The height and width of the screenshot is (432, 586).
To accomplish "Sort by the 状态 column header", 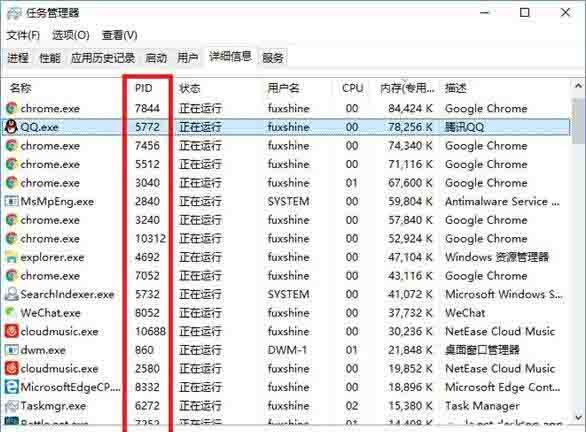I will (x=190, y=88).
